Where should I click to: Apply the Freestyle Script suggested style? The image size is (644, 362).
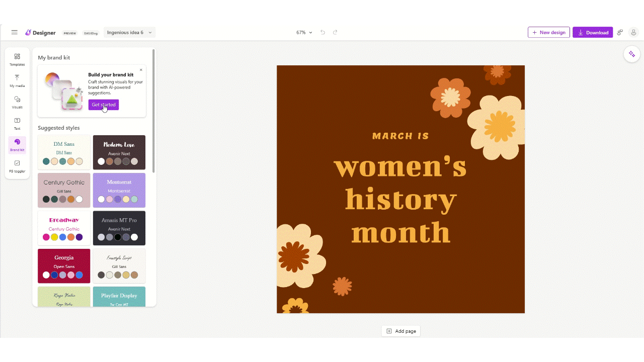tap(119, 266)
